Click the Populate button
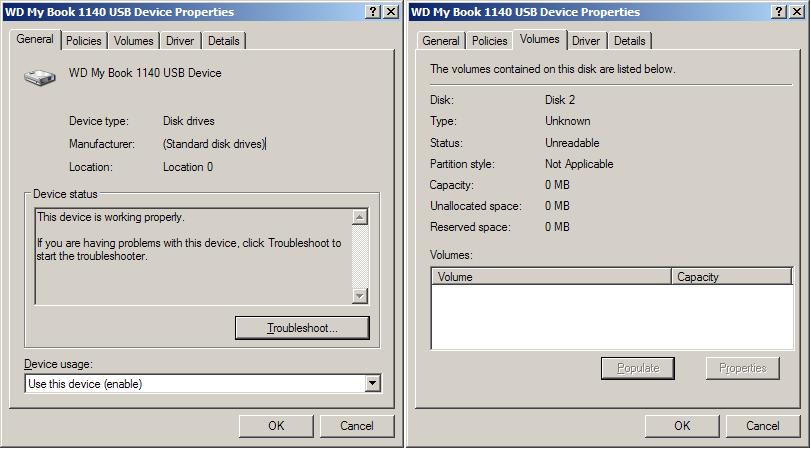Image resolution: width=811 pixels, height=449 pixels. [638, 368]
